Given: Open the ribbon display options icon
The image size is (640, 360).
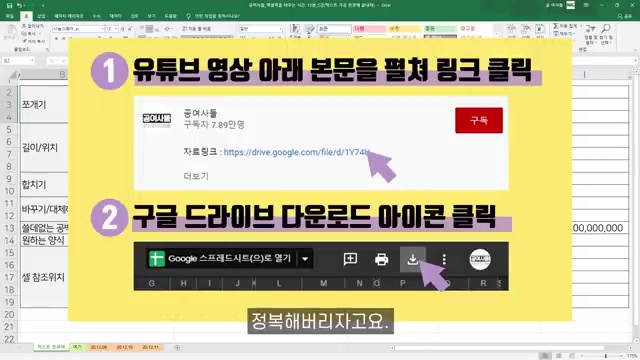Looking at the screenshot, I should click(587, 5).
